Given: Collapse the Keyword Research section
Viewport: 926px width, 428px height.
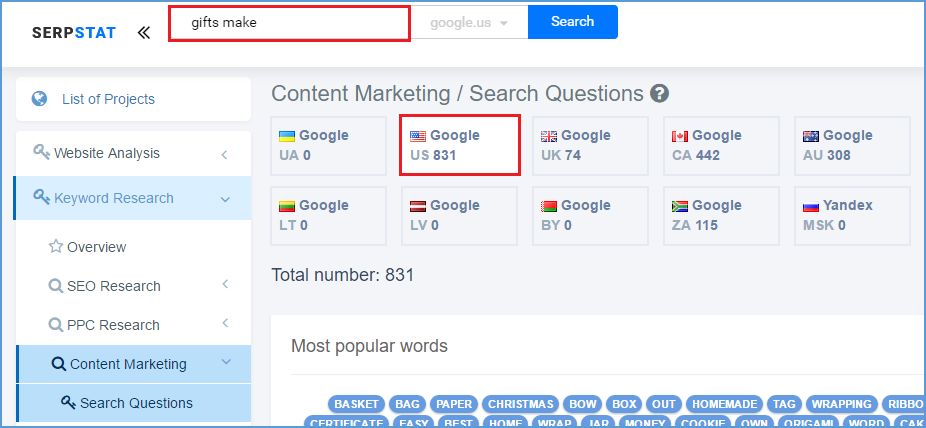Looking at the screenshot, I should pyautogui.click(x=224, y=199).
